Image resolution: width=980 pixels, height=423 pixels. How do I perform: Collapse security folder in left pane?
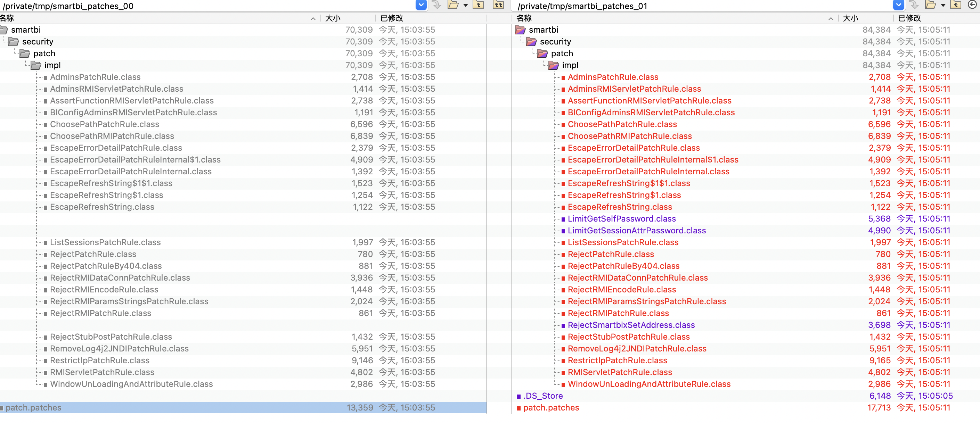[x=14, y=42]
